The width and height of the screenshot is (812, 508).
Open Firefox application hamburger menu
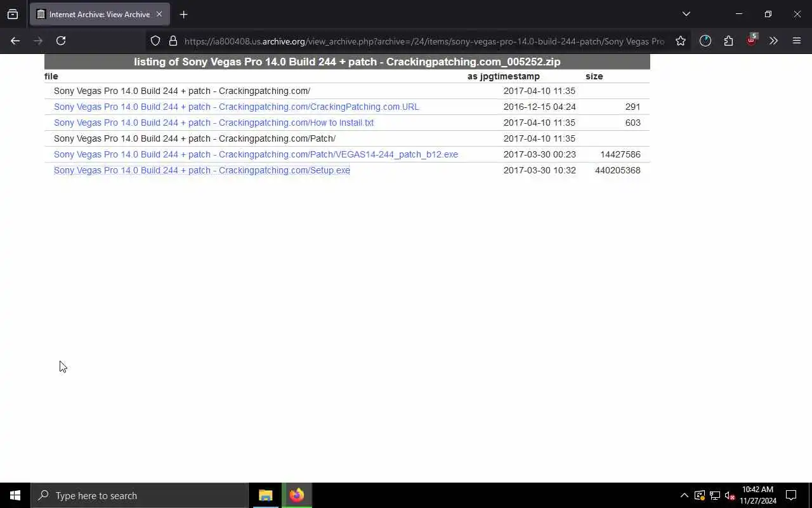(797, 41)
